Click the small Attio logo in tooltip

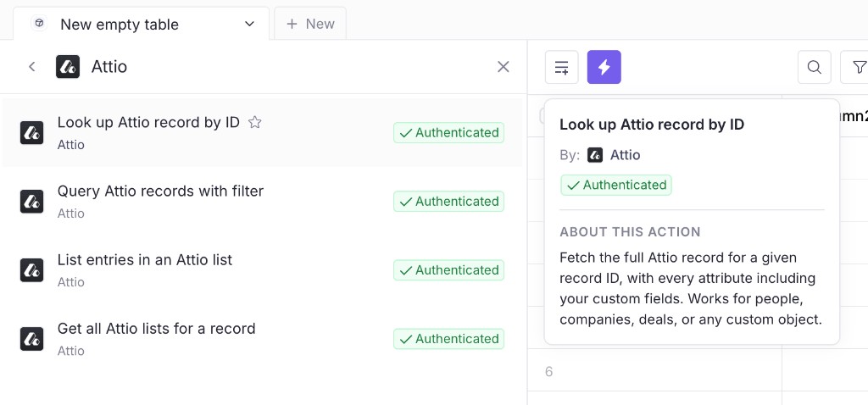coord(595,155)
